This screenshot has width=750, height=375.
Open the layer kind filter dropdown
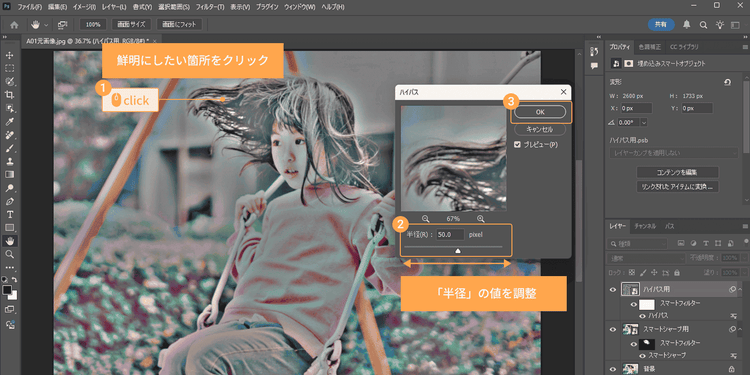tap(636, 244)
